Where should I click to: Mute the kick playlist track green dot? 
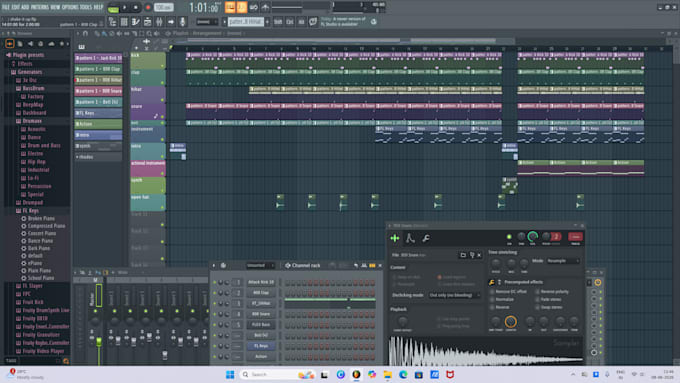click(x=163, y=66)
